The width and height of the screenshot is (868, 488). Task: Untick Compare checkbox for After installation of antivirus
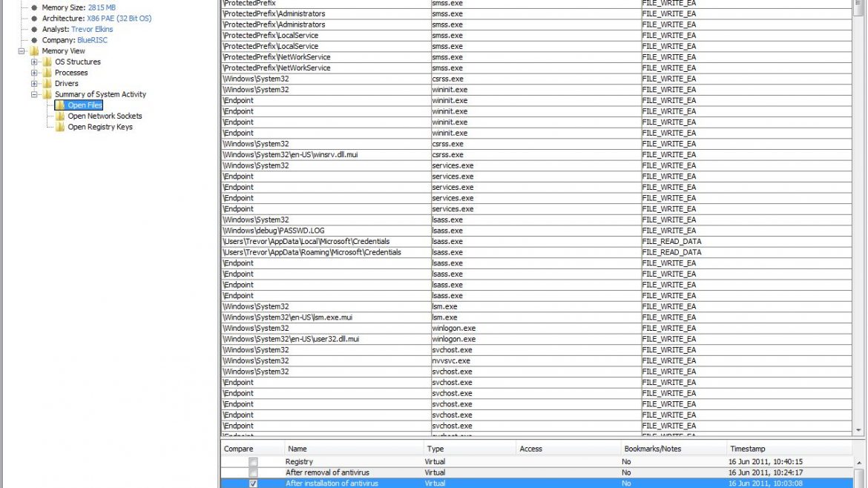coord(253,484)
